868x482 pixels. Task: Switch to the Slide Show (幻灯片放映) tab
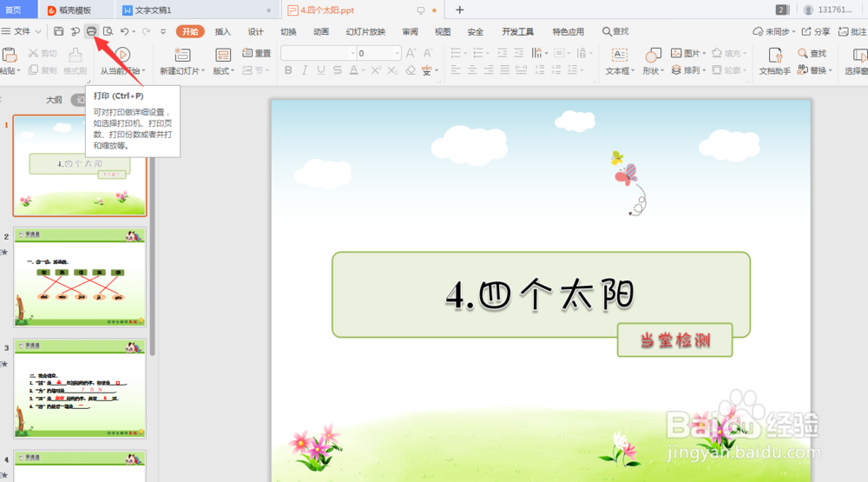point(365,31)
